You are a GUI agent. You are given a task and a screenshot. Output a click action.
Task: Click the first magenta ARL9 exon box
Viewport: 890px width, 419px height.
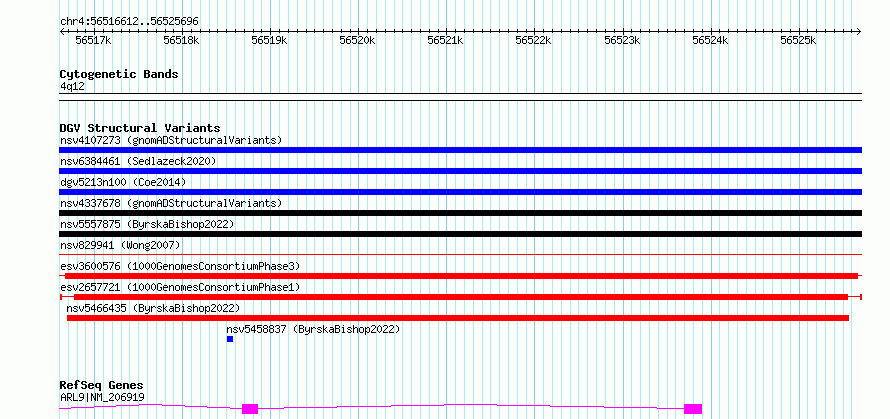pyautogui.click(x=250, y=409)
